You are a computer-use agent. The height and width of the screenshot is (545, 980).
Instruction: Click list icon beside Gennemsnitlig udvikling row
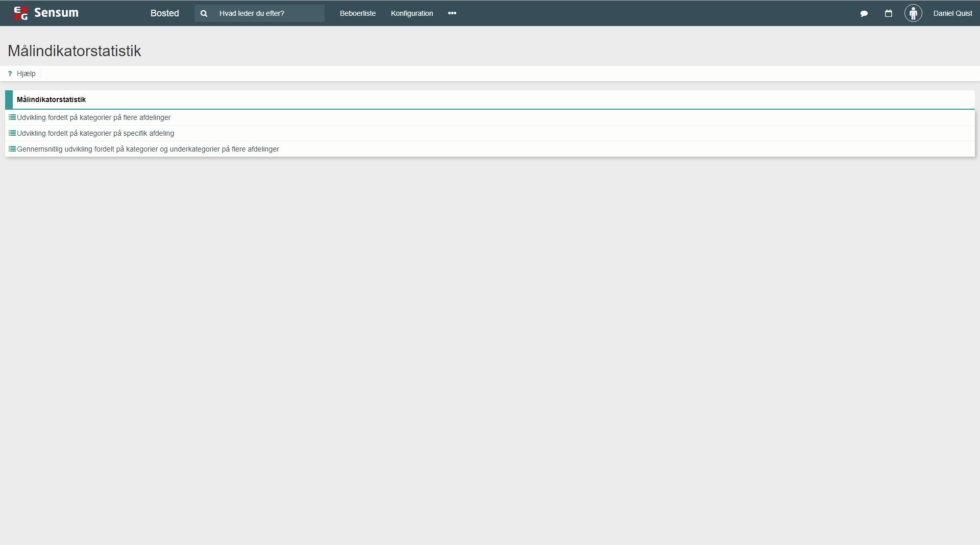12,149
